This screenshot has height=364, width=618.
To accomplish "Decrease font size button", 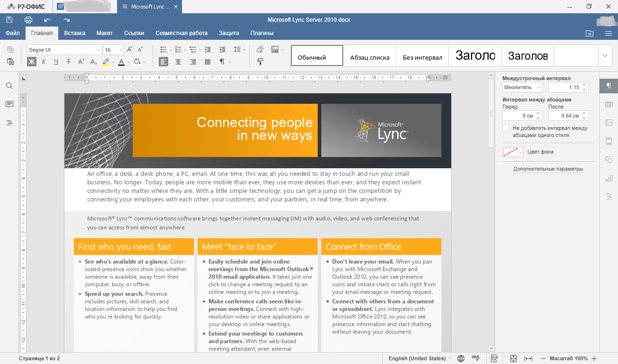I will pos(140,49).
